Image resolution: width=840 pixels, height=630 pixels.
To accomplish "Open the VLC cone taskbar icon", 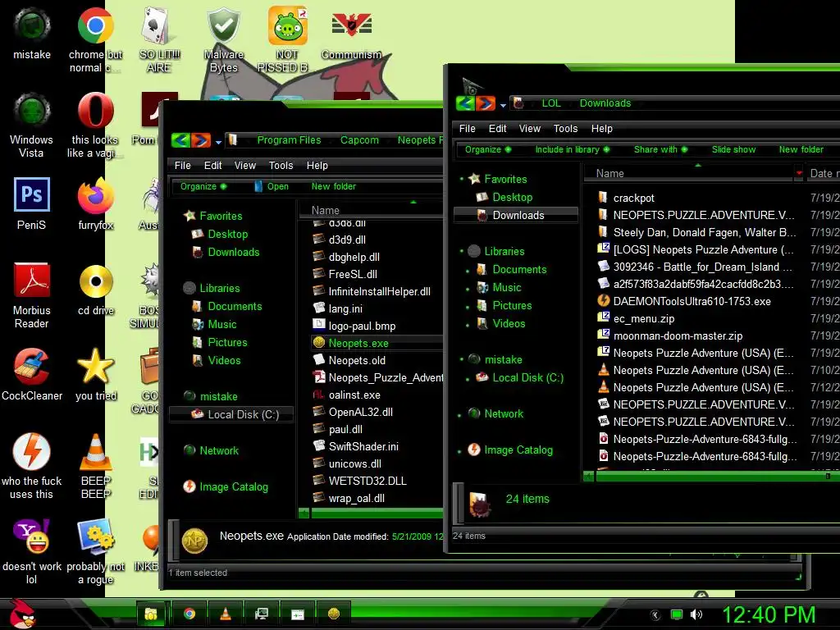I will (226, 614).
